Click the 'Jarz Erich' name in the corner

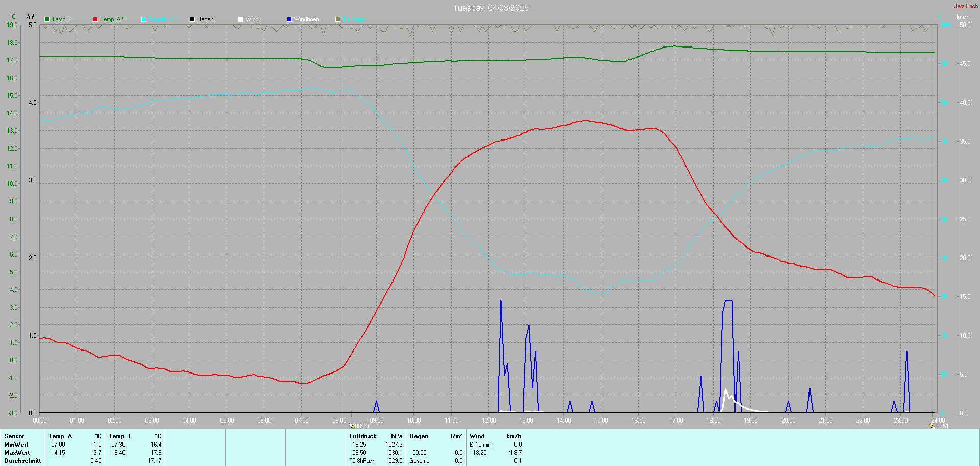click(966, 6)
